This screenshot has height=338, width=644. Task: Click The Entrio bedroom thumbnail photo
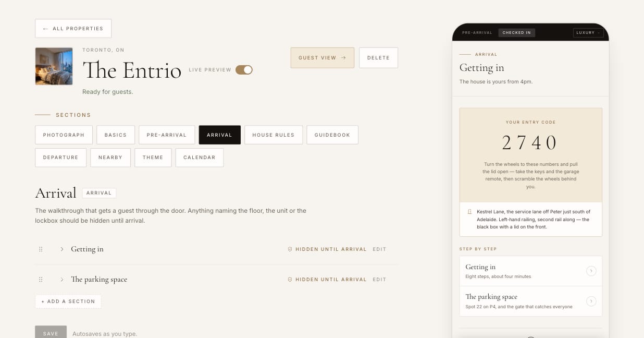point(54,66)
